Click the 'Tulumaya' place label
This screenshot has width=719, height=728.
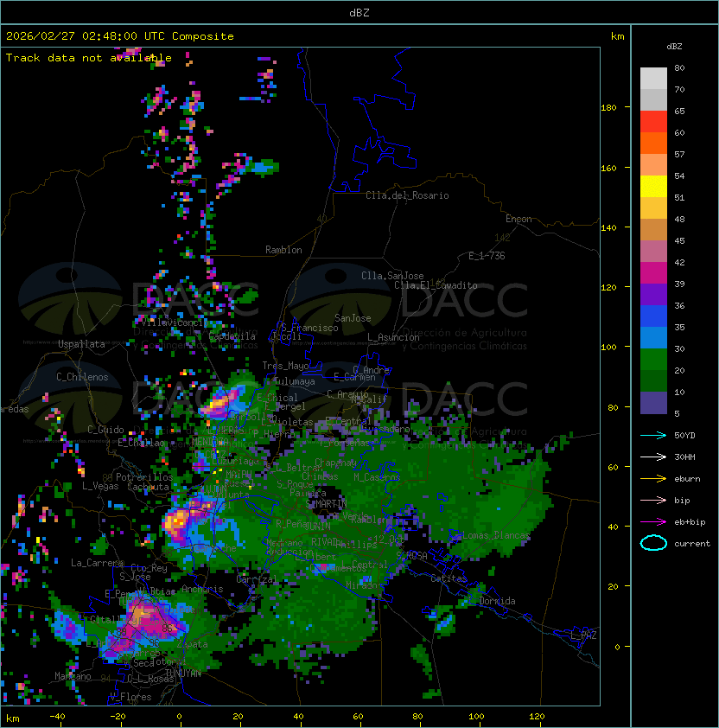(295, 381)
